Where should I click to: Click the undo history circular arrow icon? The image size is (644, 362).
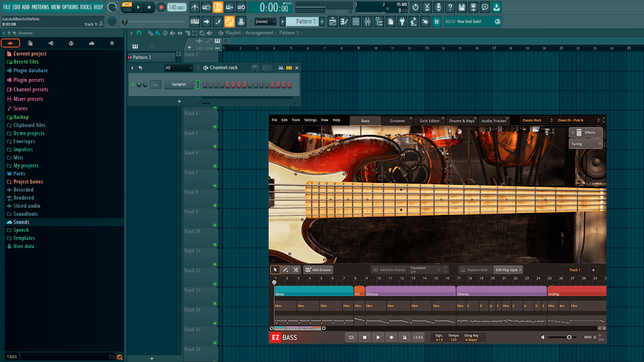coord(415,7)
